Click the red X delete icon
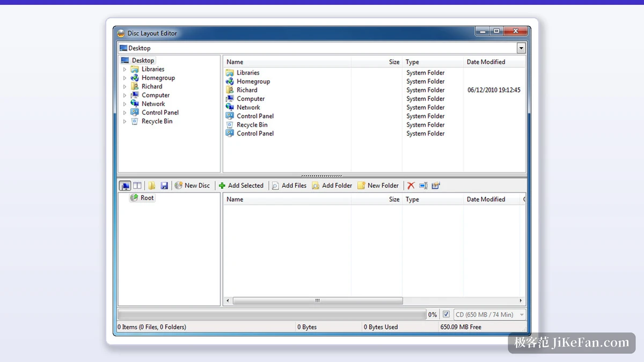Viewport: 644px width, 362px height. tap(411, 186)
